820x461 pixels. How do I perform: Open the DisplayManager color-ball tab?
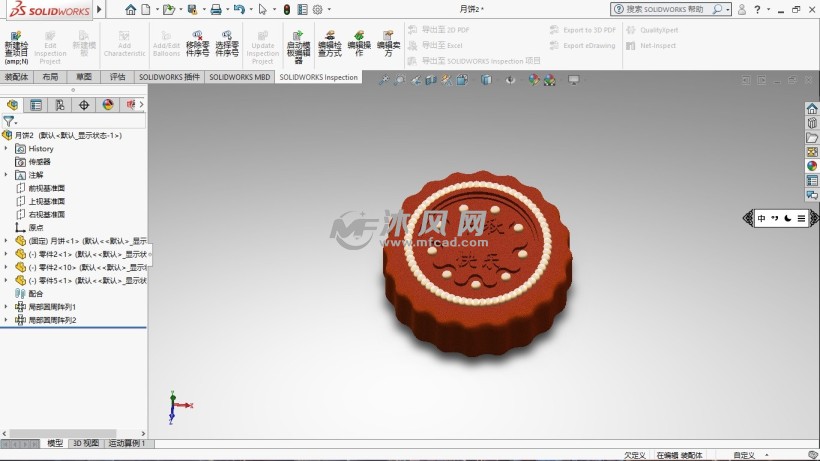(108, 105)
